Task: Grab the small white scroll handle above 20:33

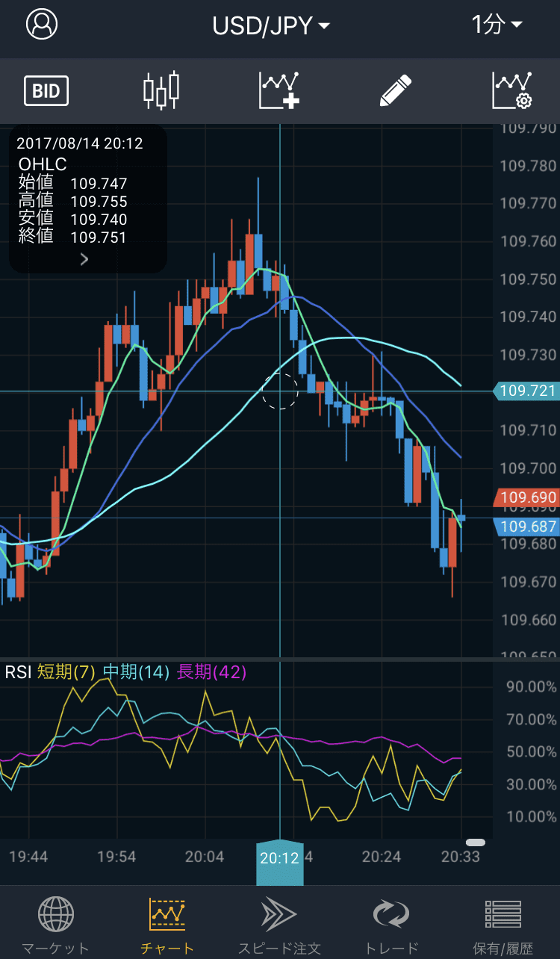Action: click(475, 842)
